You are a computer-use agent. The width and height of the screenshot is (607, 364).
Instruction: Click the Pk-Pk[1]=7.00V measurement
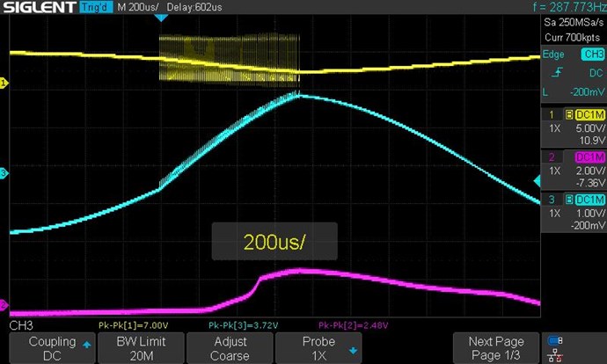[x=133, y=325]
